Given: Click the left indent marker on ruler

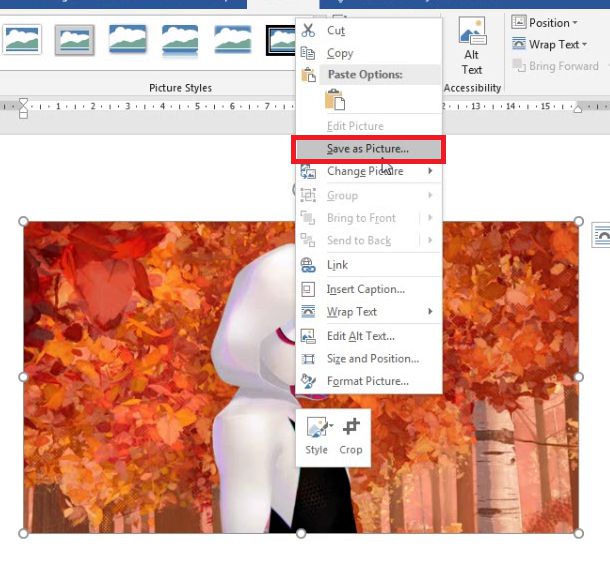Looking at the screenshot, I should pyautogui.click(x=23, y=109).
